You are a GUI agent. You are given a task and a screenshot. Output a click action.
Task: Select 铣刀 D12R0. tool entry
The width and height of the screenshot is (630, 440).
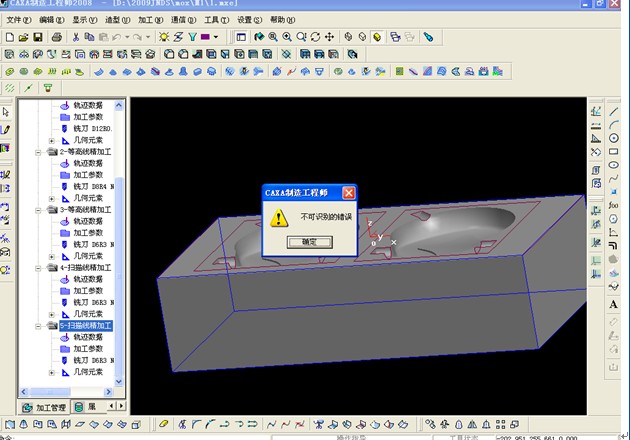pos(92,129)
